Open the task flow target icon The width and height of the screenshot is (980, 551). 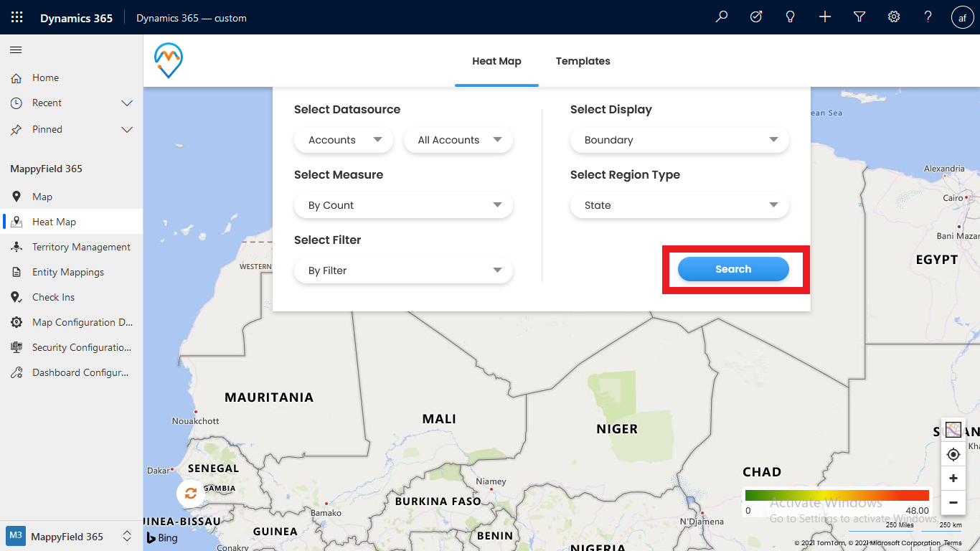coord(756,17)
